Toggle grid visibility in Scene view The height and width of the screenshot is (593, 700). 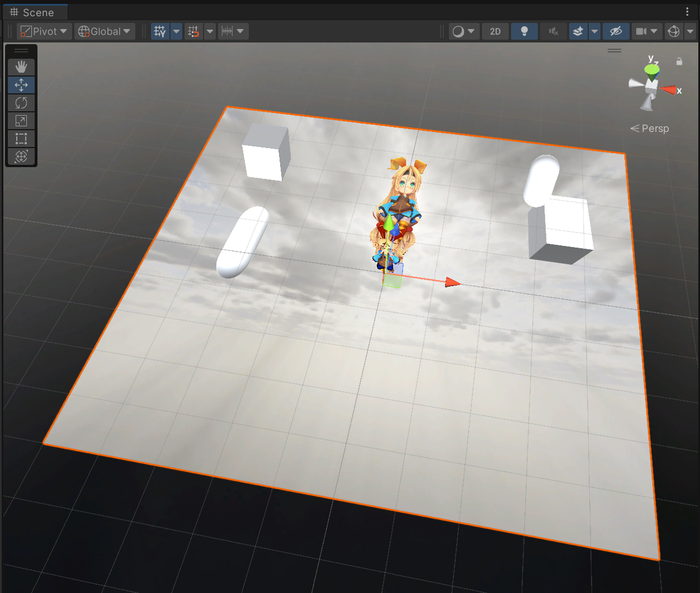(160, 31)
